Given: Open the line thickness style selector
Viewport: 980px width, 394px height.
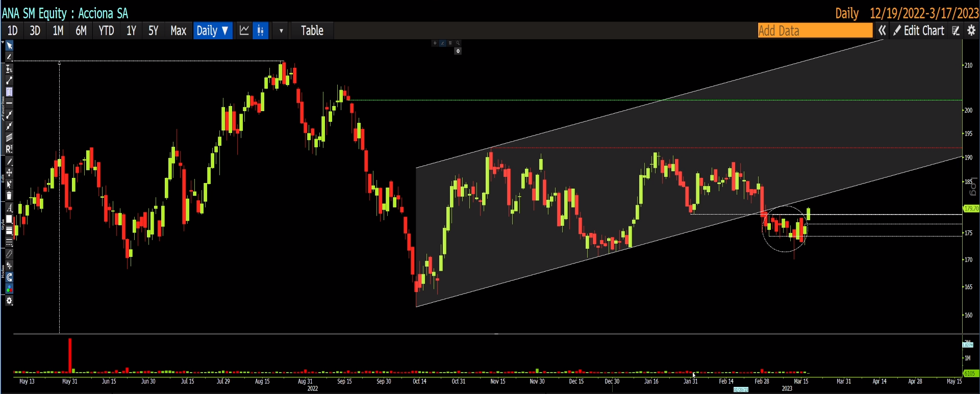Looking at the screenshot, I should pyautogui.click(x=9, y=231).
